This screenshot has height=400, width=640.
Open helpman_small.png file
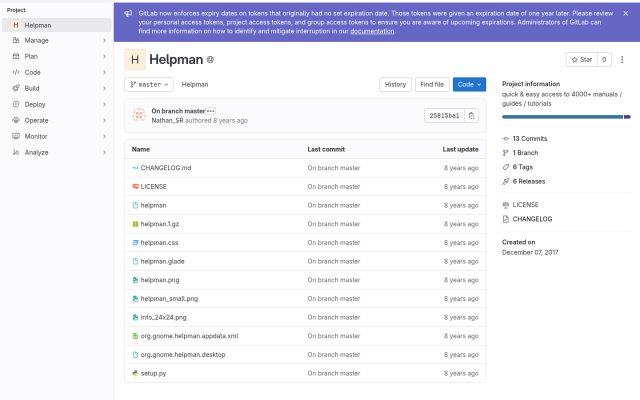[x=169, y=299]
